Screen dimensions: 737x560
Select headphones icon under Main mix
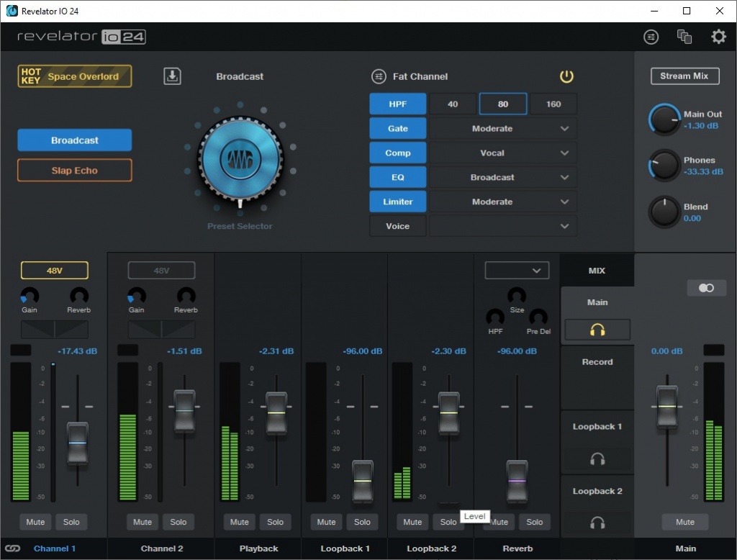(597, 330)
